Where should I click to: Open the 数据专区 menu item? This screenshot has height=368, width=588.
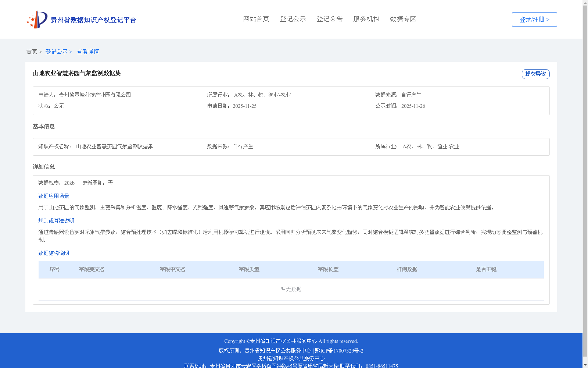point(403,19)
